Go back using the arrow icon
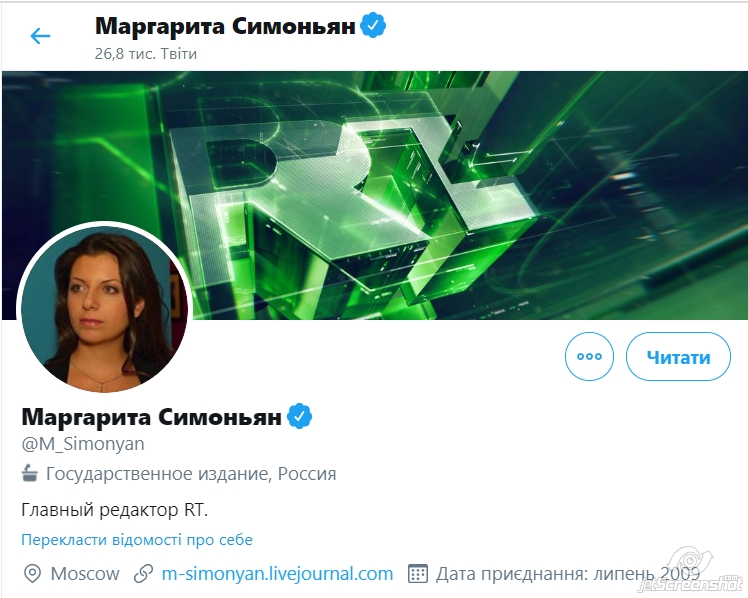This screenshot has height=598, width=748. [40, 36]
